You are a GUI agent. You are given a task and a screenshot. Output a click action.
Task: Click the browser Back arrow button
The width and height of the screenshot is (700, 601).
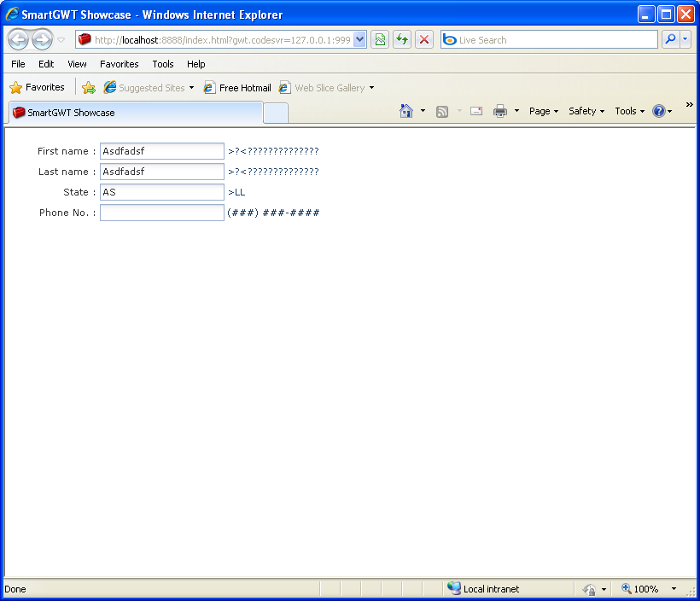(18, 40)
